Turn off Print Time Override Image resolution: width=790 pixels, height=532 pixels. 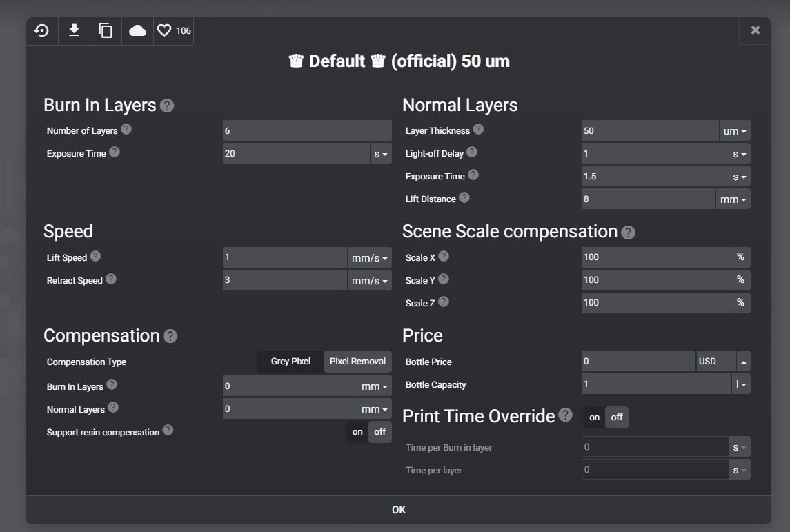coord(617,417)
